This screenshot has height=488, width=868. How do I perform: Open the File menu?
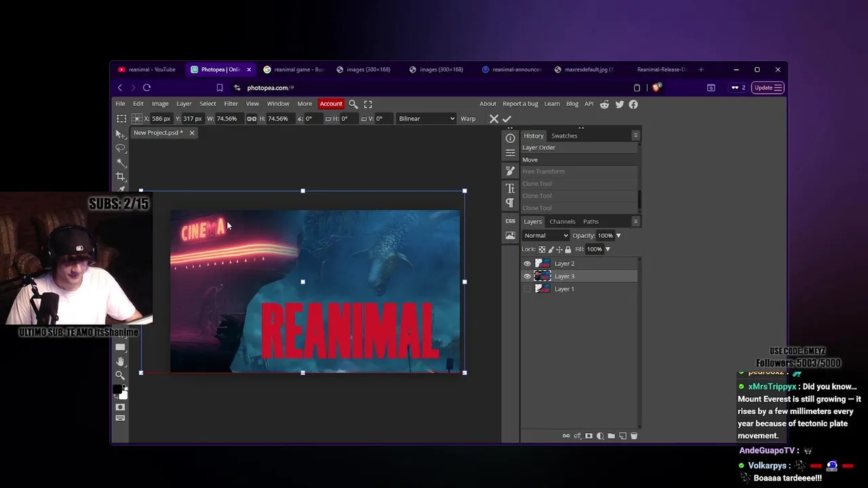[120, 104]
